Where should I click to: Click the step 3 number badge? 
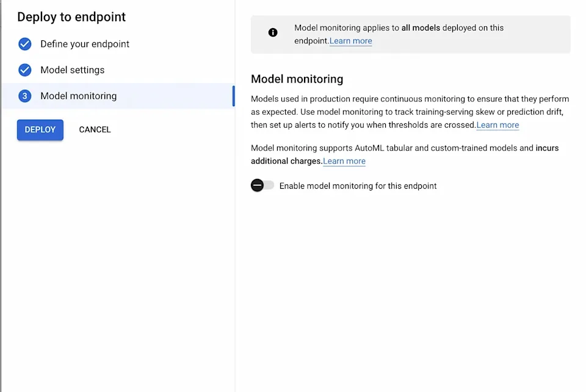tap(24, 96)
